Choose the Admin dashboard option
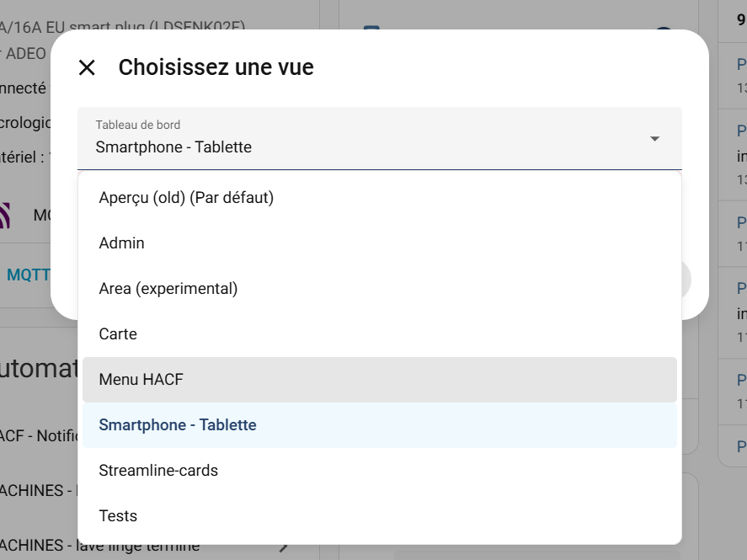The height and width of the screenshot is (560, 747). pyautogui.click(x=122, y=243)
